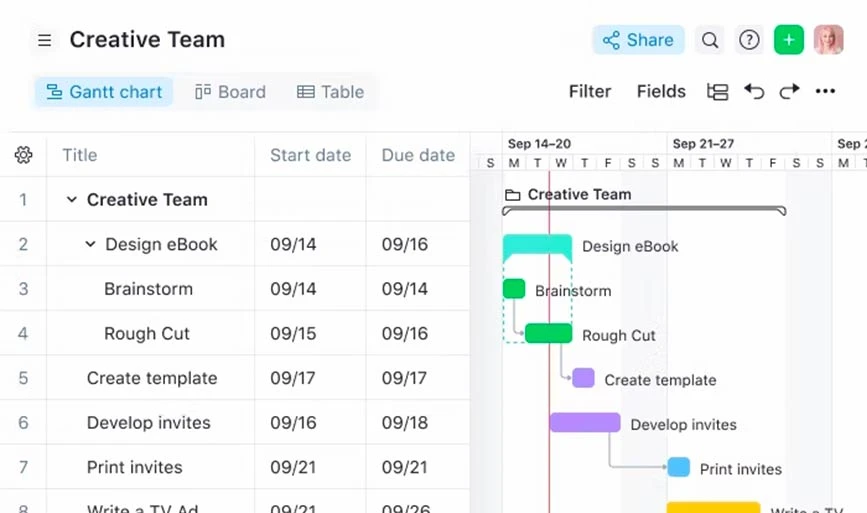This screenshot has height=513, width=867.
Task: Open the user profile avatar
Action: click(828, 40)
